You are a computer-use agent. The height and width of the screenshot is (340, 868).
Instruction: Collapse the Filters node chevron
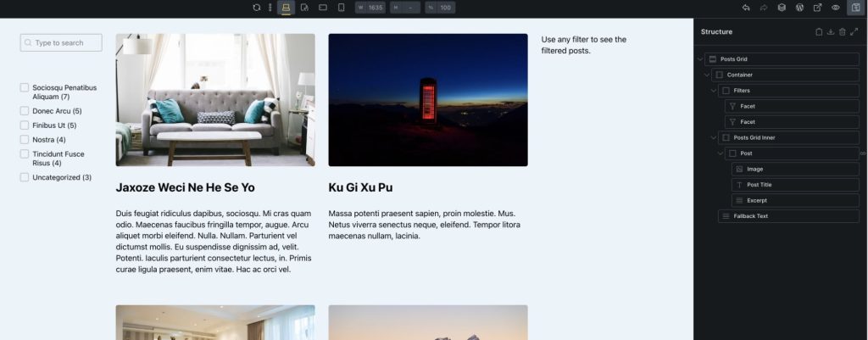pyautogui.click(x=714, y=91)
